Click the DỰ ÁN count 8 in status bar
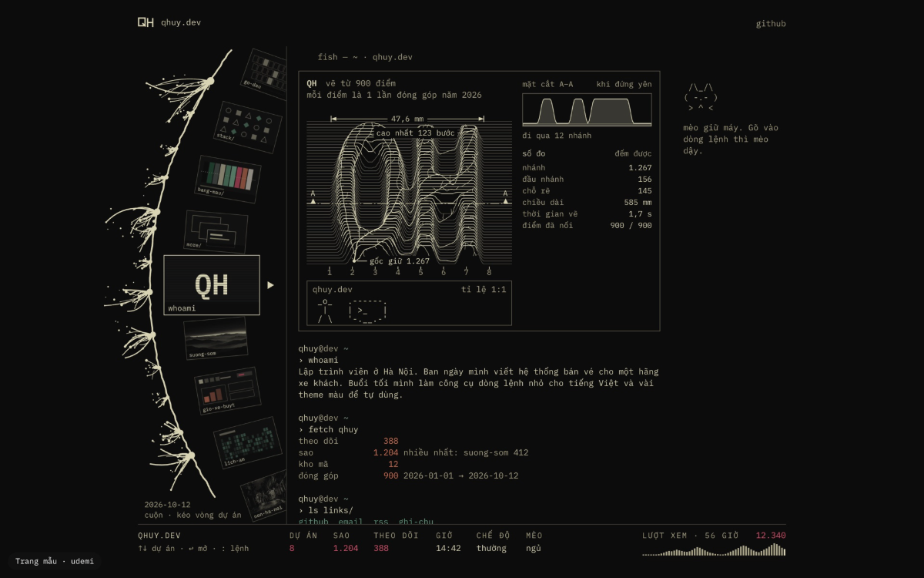Image resolution: width=924 pixels, height=578 pixels. coord(292,548)
